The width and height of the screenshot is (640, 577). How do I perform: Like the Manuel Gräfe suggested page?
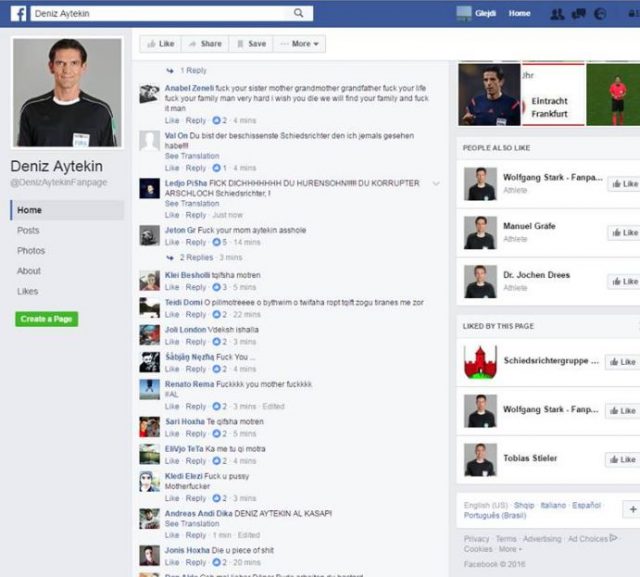623,233
